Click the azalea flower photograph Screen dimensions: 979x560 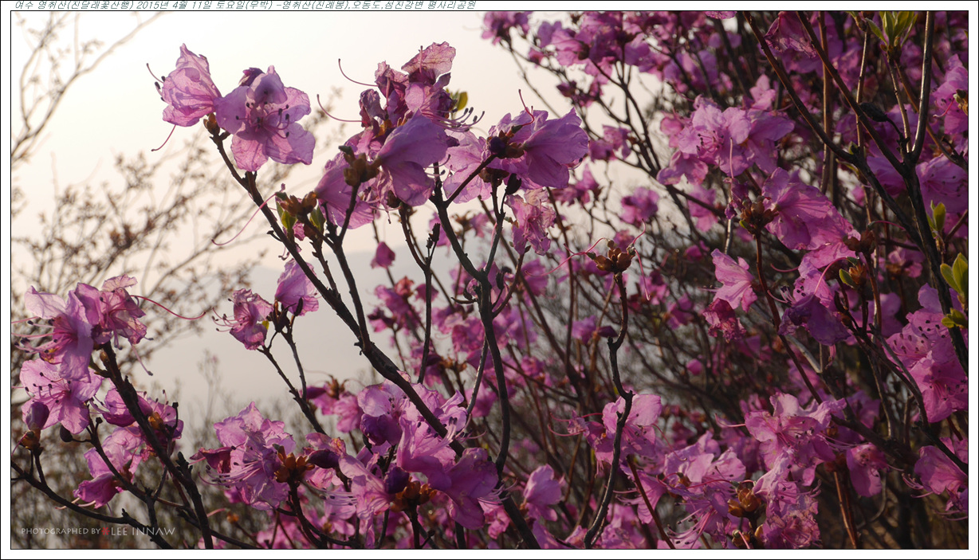(489, 280)
